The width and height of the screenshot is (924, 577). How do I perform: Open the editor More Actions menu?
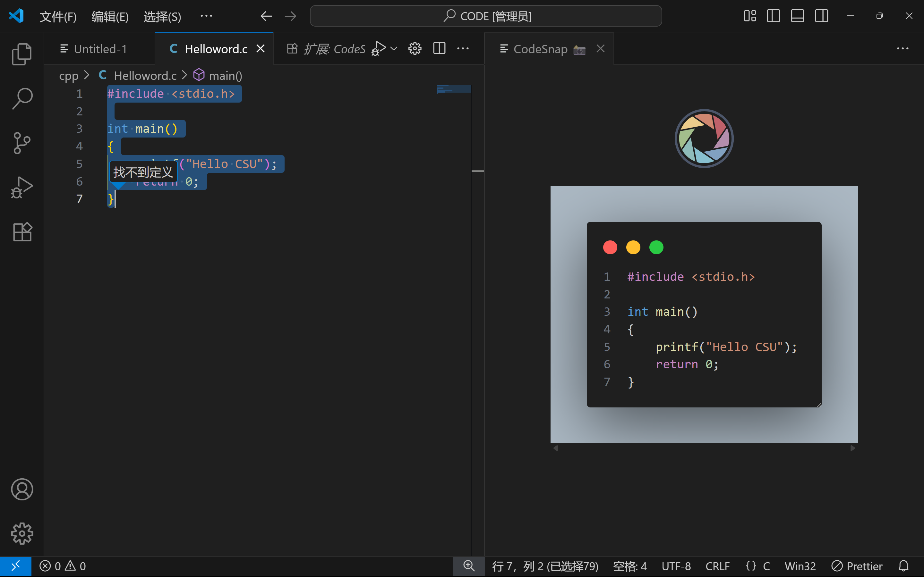point(463,48)
